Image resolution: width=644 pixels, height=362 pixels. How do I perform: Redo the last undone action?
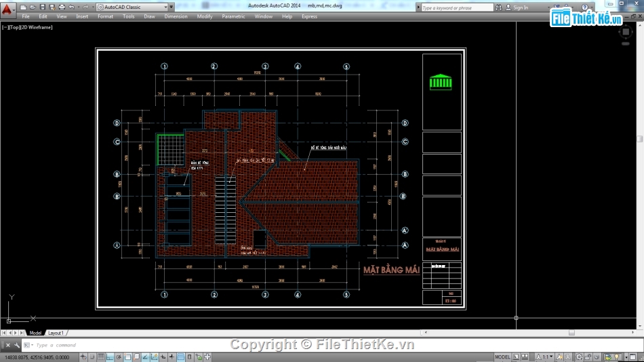tap(85, 7)
